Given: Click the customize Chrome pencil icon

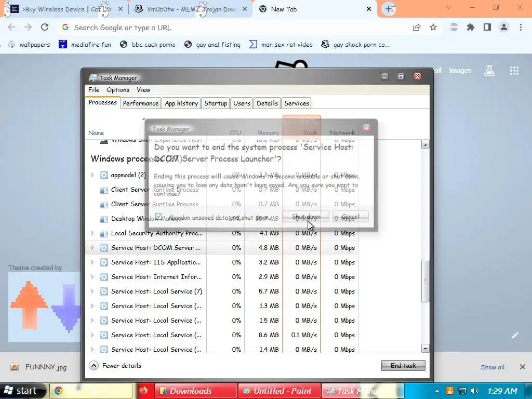Looking at the screenshot, I should click(515, 335).
